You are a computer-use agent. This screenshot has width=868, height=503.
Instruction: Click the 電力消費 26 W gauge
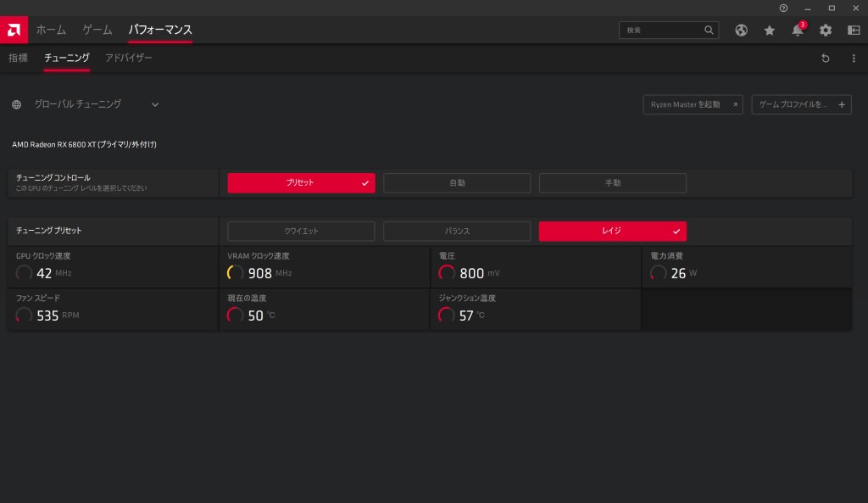coord(658,273)
